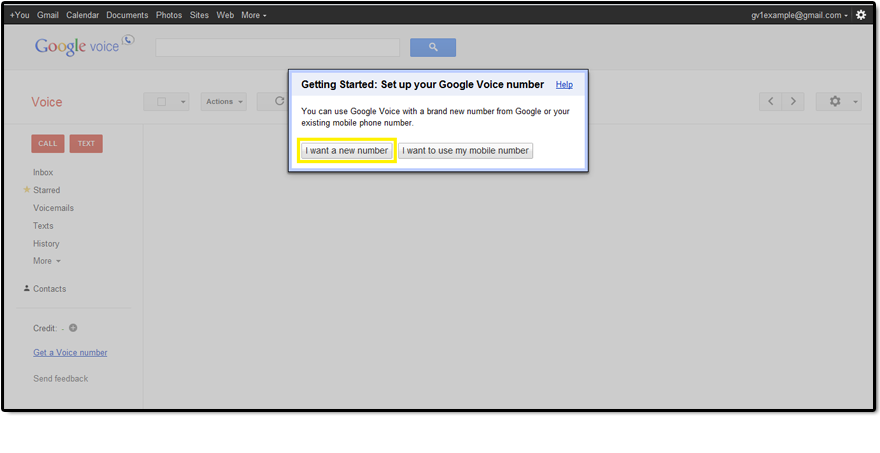Expand the More list in the sidebar
Screen dimensions: 880x453
(x=46, y=261)
